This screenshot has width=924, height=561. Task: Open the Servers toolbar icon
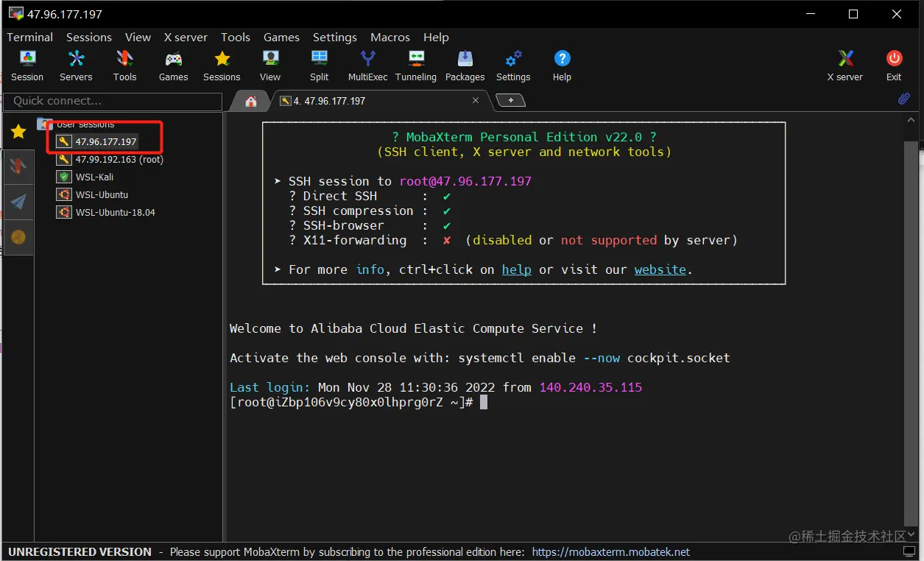click(x=76, y=66)
